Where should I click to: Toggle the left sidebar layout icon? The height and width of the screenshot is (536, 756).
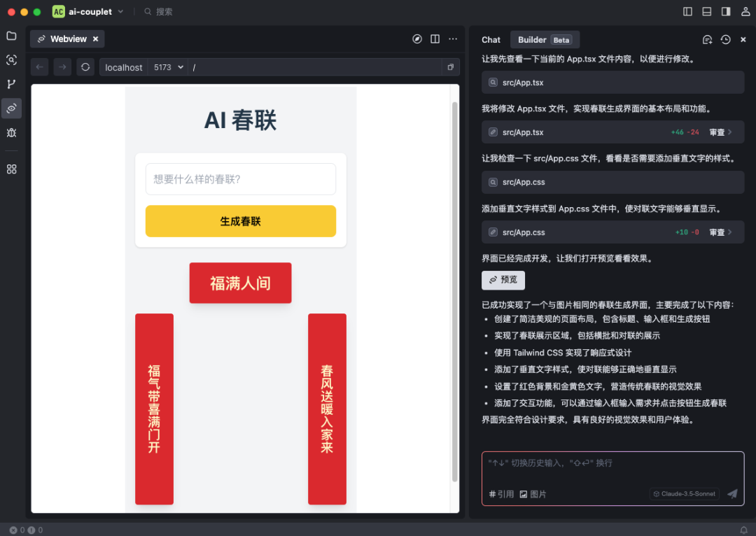(687, 12)
